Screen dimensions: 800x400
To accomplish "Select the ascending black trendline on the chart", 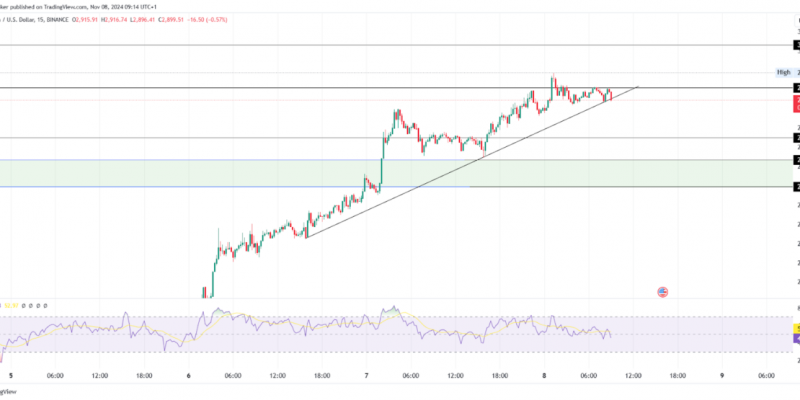I will [472, 162].
